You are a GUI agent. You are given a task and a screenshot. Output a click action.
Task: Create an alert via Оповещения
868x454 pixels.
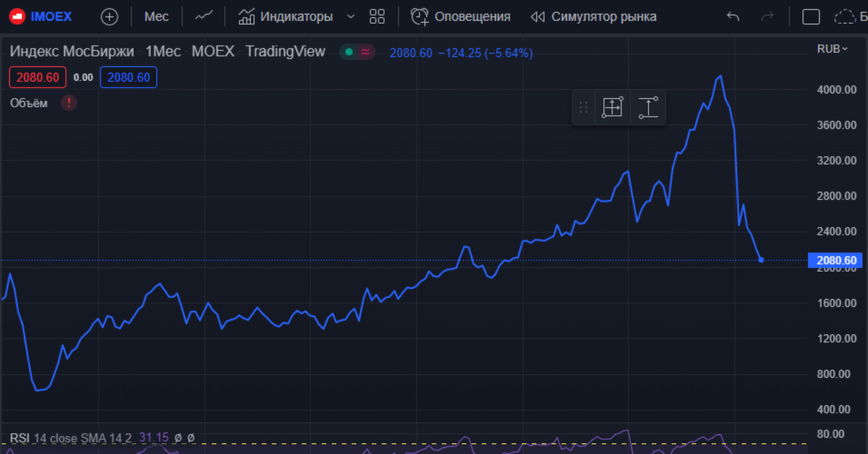point(461,17)
